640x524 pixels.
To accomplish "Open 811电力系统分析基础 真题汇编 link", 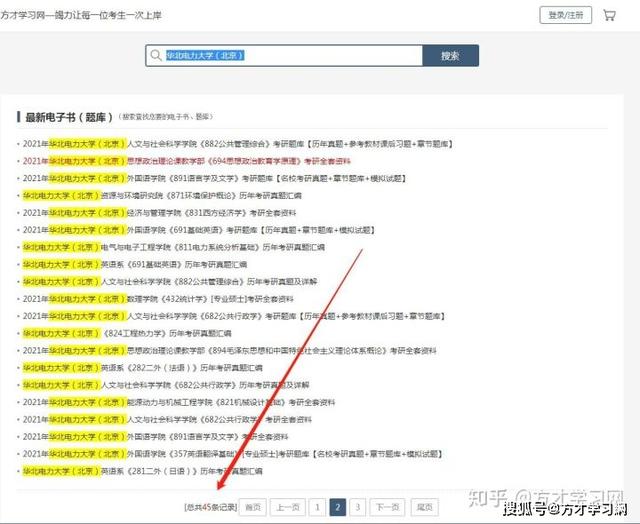I will click(x=174, y=247).
